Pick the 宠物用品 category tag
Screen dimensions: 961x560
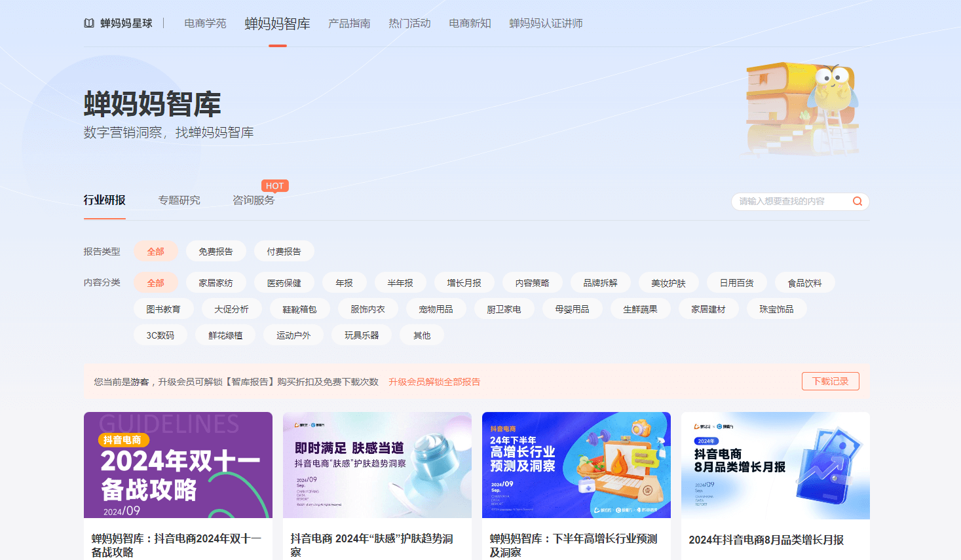point(436,309)
